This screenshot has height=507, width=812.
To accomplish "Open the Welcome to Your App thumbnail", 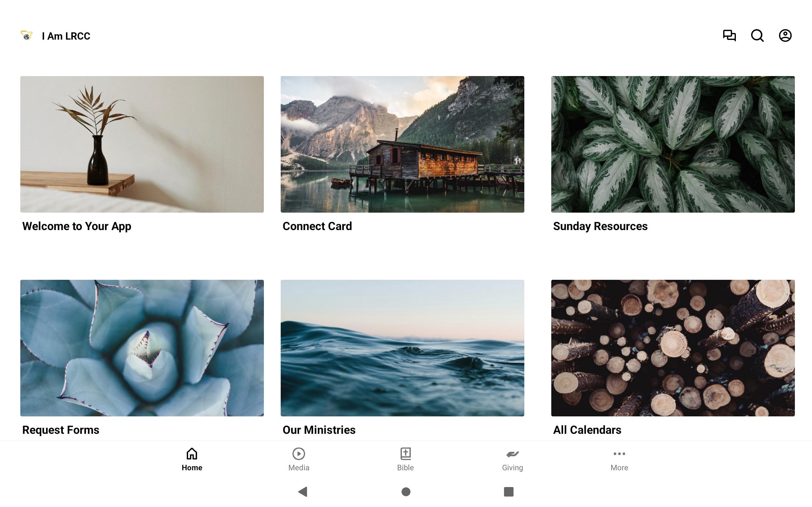I will coord(142,144).
